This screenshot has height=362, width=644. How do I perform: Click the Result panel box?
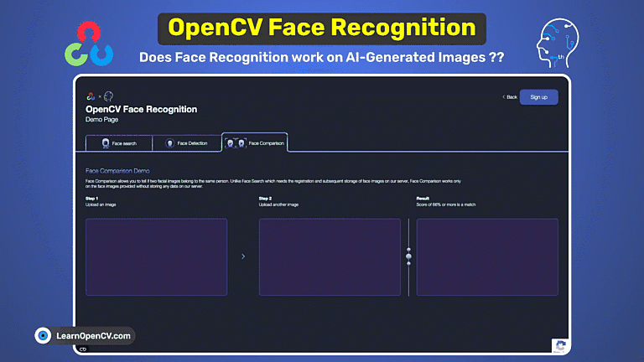coord(487,256)
